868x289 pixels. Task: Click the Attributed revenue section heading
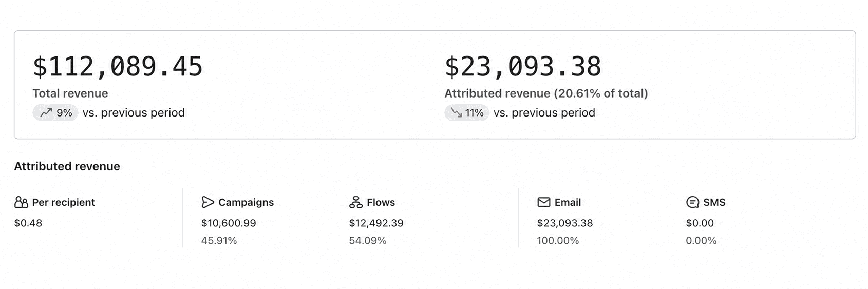tap(67, 166)
